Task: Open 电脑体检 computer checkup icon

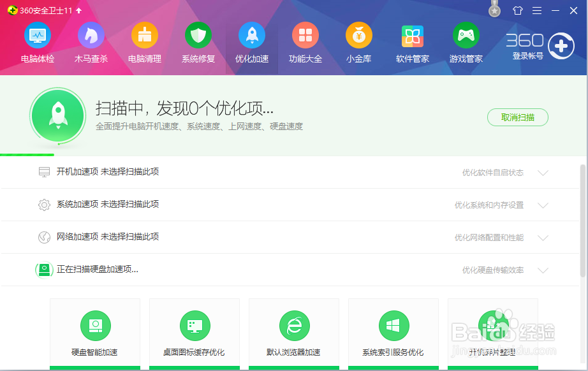Action: (x=38, y=35)
